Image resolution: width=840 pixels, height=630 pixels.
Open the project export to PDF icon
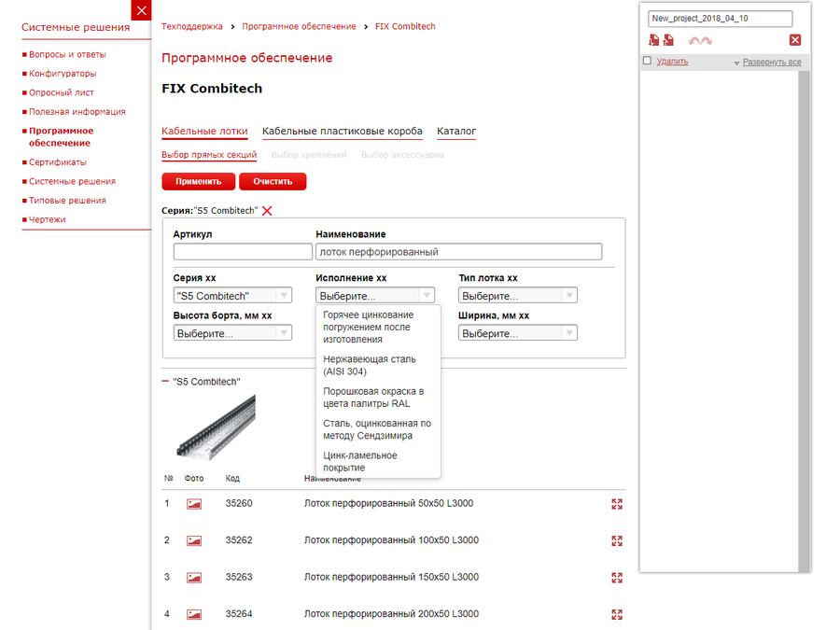(x=653, y=40)
